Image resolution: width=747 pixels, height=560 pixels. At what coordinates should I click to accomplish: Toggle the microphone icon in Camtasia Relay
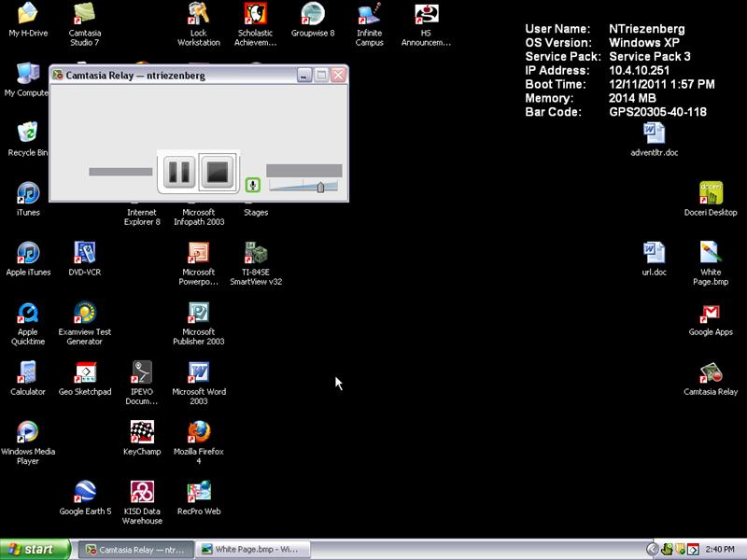click(252, 185)
